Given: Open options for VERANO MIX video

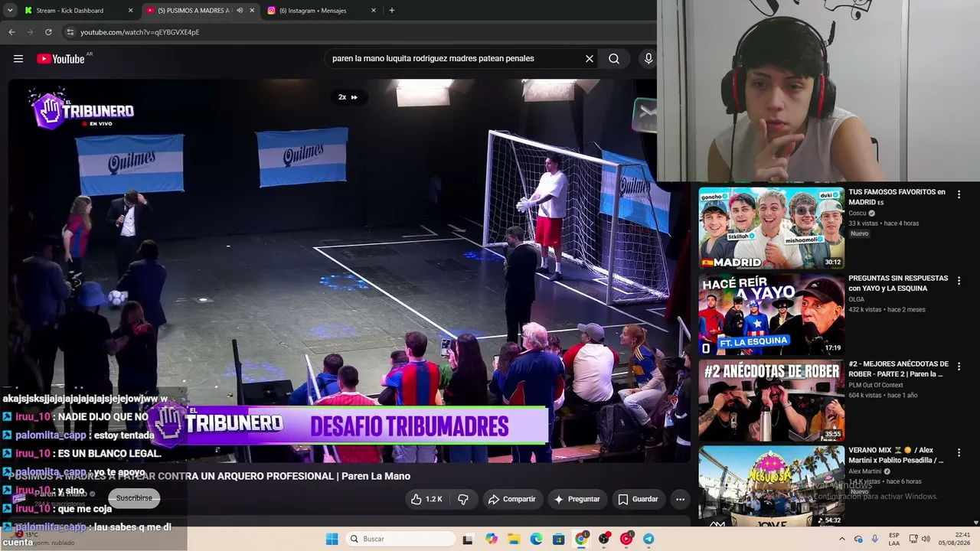Looking at the screenshot, I should (959, 453).
